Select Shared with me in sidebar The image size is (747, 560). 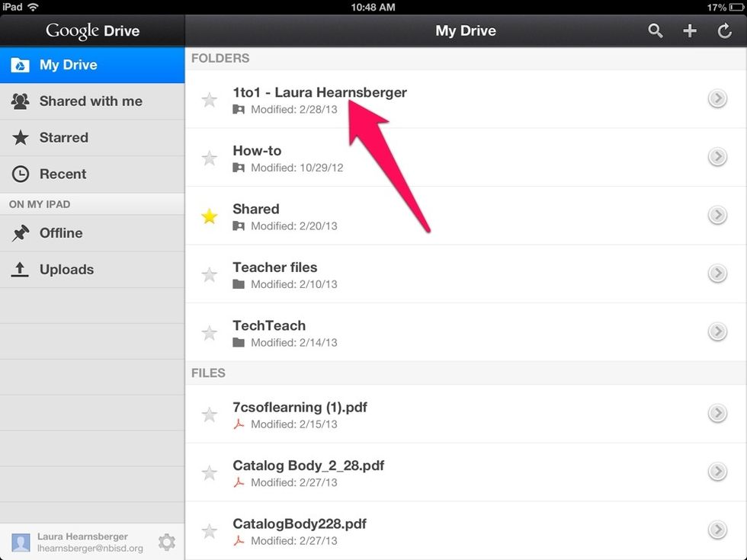coord(90,101)
